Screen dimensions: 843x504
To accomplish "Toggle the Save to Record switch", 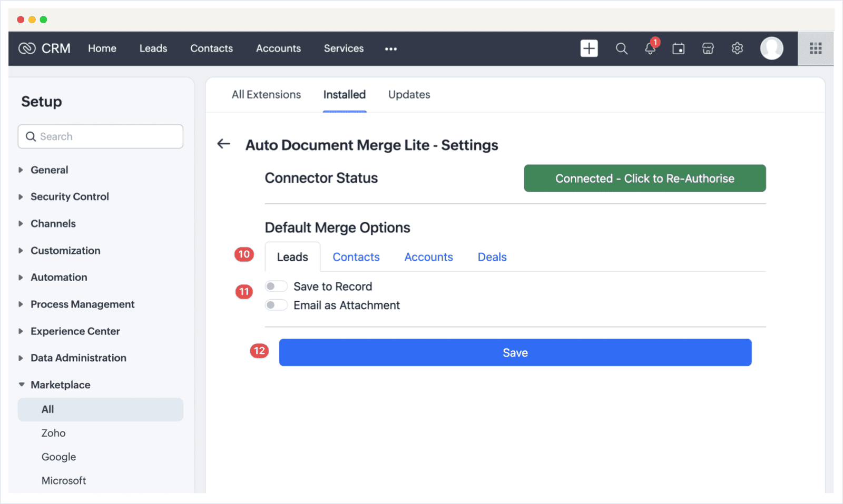I will click(276, 286).
